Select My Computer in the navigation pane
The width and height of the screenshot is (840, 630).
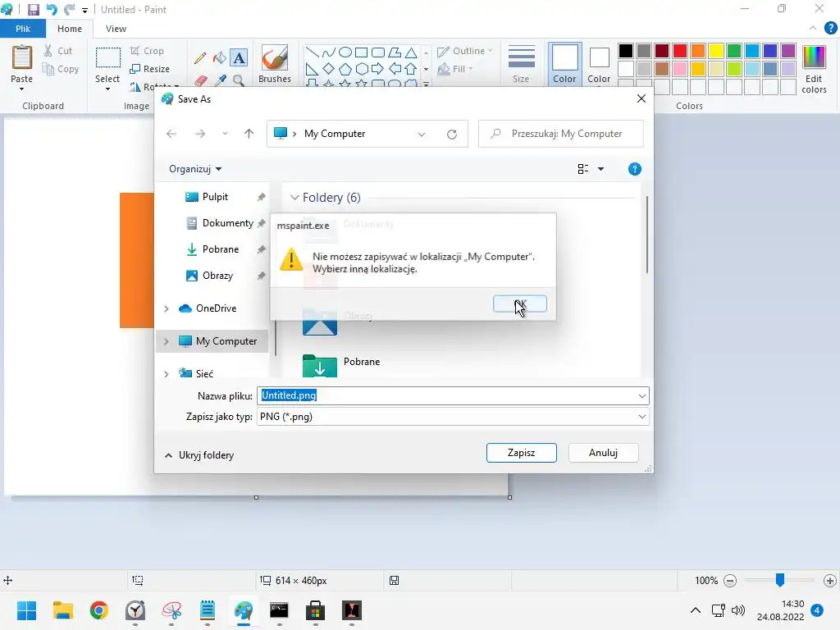[x=212, y=341]
